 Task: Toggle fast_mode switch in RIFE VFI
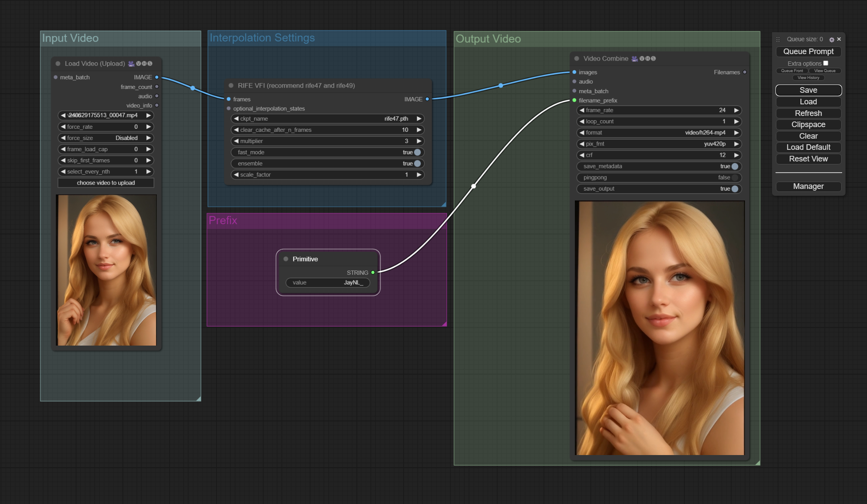click(x=417, y=152)
